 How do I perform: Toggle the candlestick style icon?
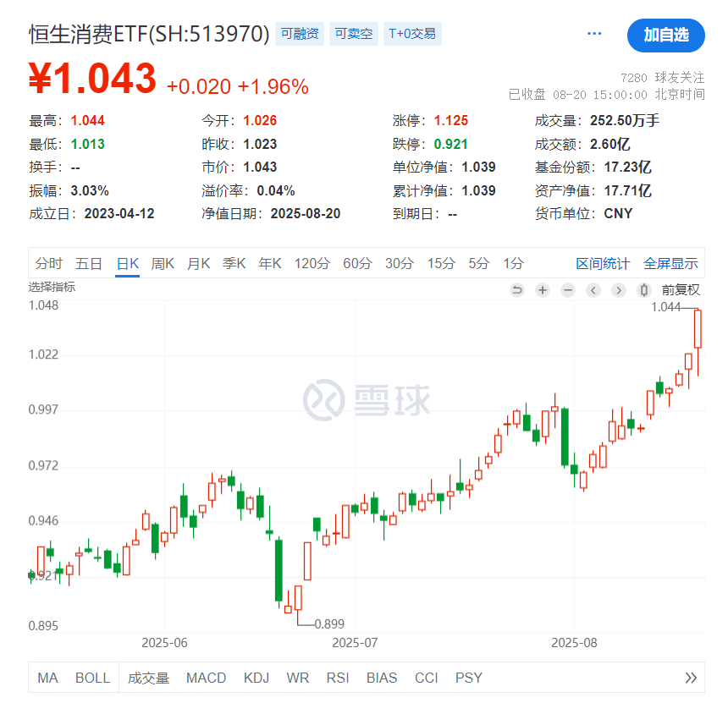(644, 290)
